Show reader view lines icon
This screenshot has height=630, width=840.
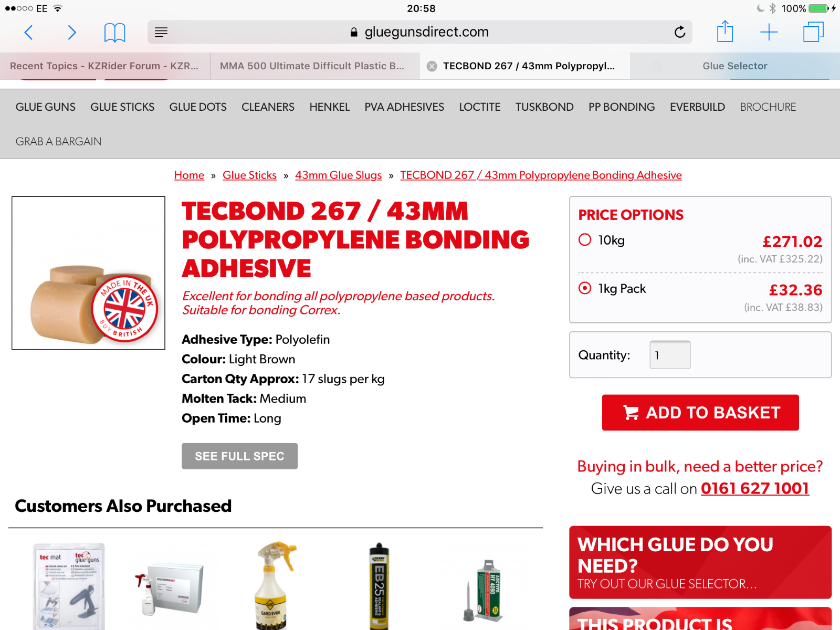(x=161, y=33)
